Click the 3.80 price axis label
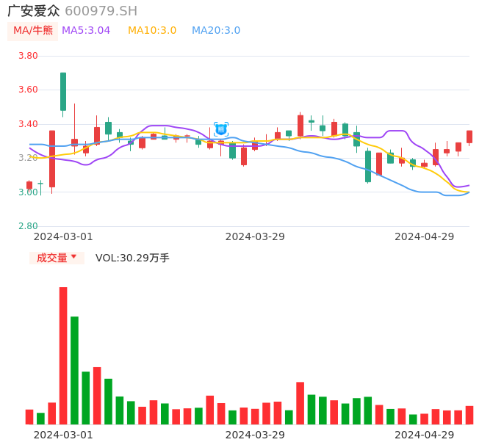 28,56
